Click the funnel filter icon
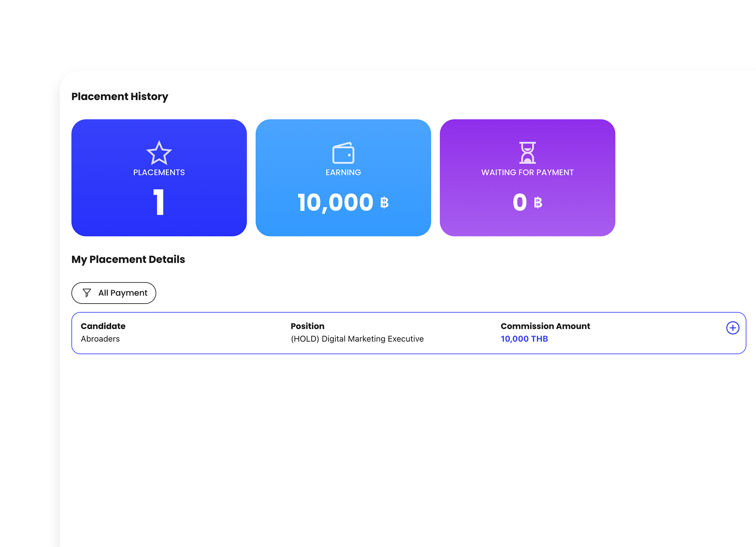756x547 pixels. point(87,293)
